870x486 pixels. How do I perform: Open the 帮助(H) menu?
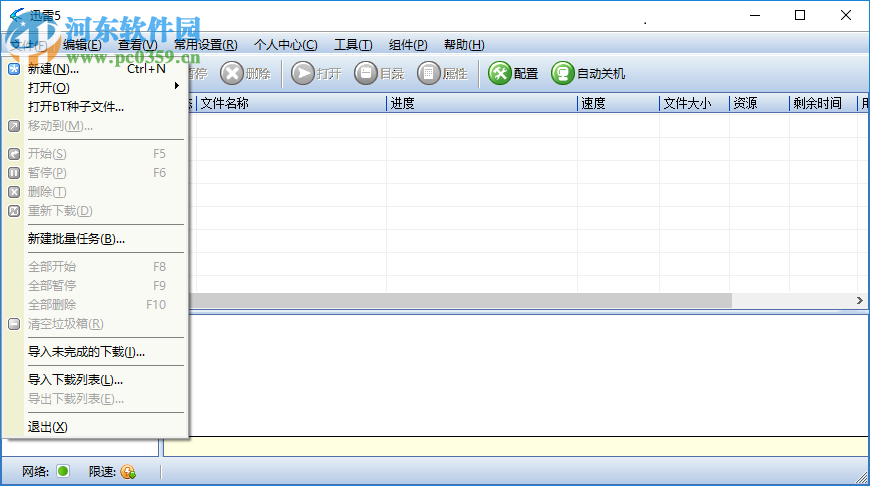click(x=464, y=45)
